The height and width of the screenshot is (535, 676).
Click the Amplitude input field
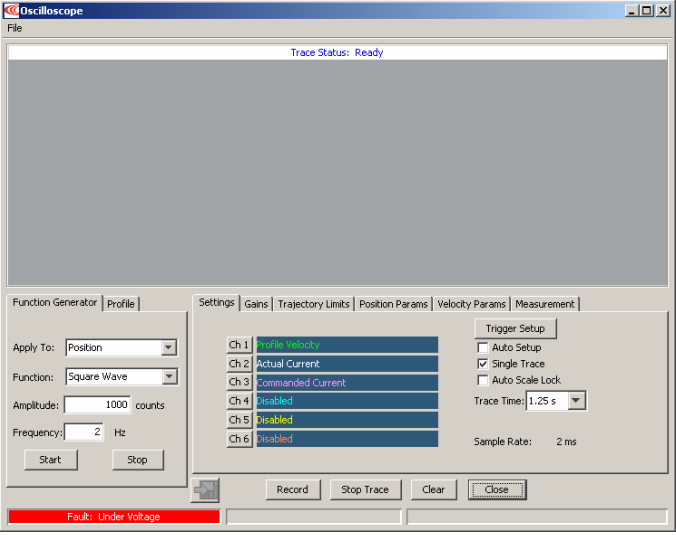[97, 405]
